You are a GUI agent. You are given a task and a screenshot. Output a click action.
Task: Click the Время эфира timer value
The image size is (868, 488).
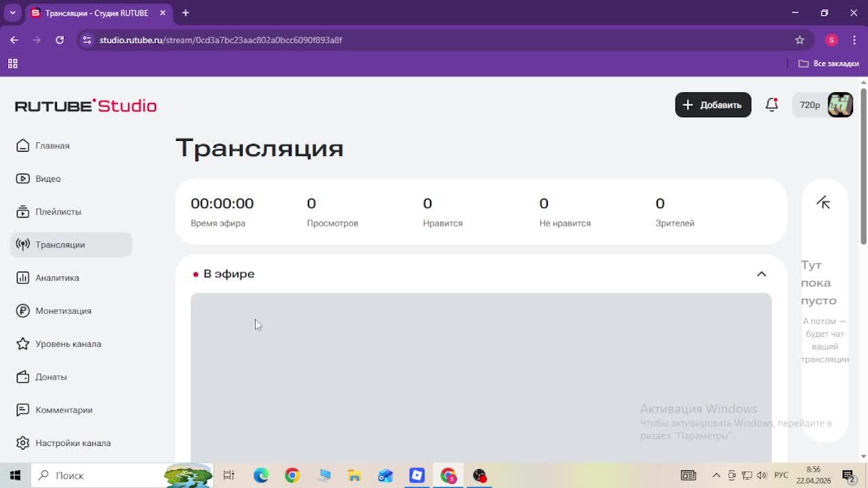coord(222,203)
